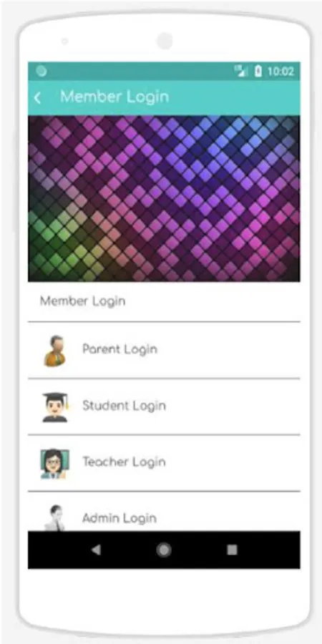
Task: Tap the battery icon in status bar
Action: point(258,72)
